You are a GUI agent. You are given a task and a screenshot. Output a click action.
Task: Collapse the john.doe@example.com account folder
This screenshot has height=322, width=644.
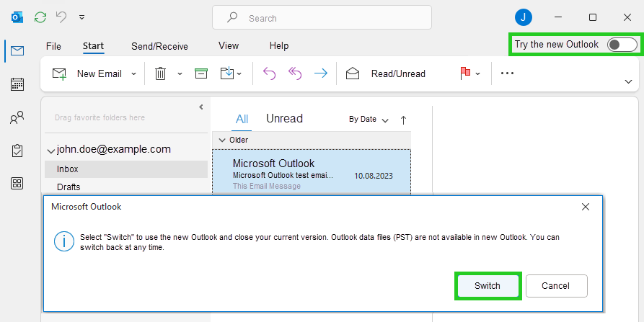(50, 151)
